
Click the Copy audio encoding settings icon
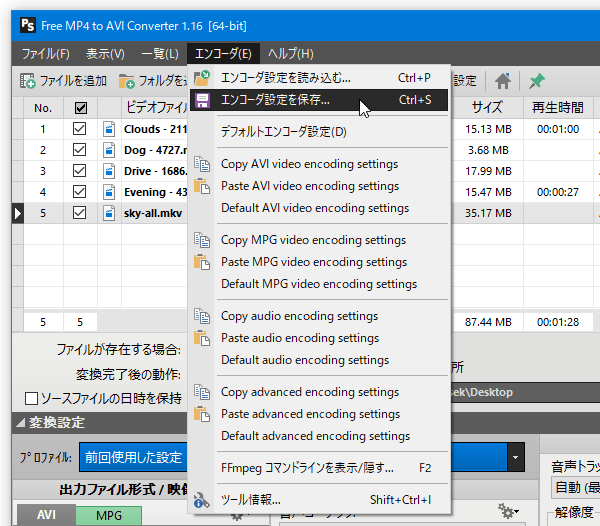[x=202, y=316]
